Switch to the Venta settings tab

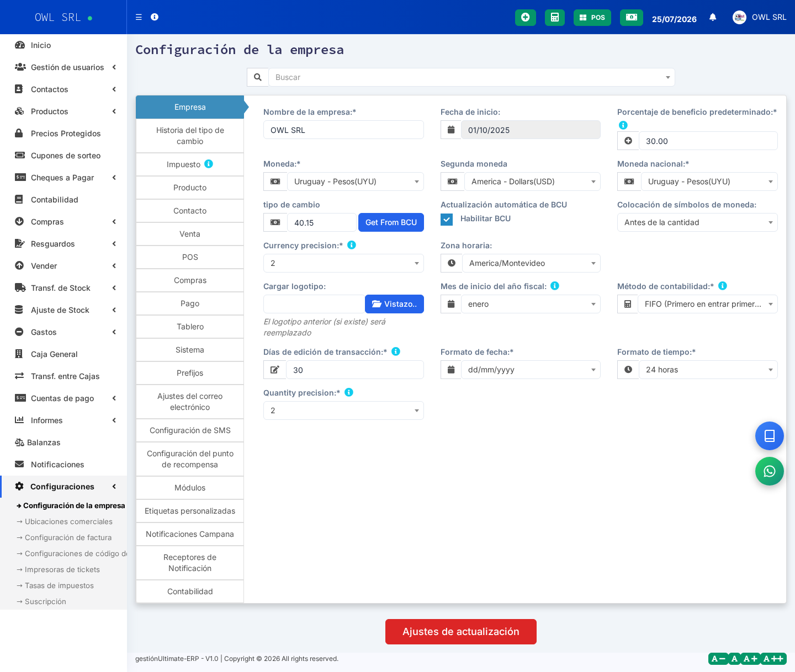190,234
